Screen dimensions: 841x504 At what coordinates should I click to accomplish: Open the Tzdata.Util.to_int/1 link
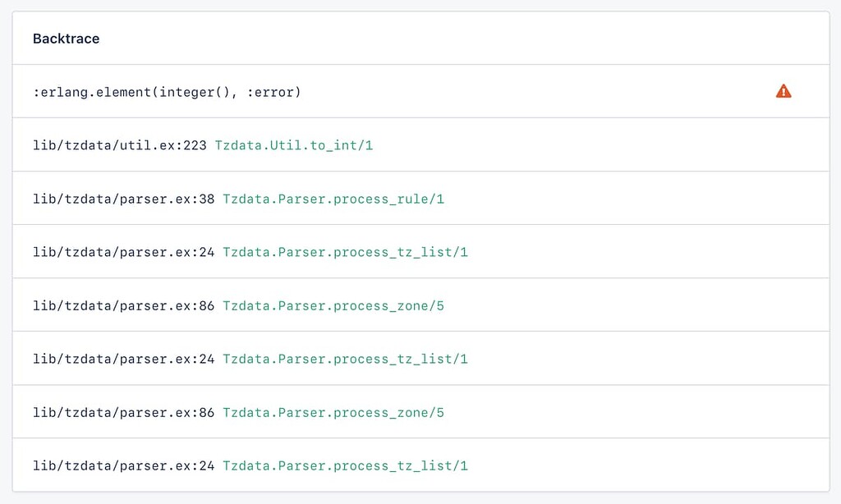coord(294,145)
